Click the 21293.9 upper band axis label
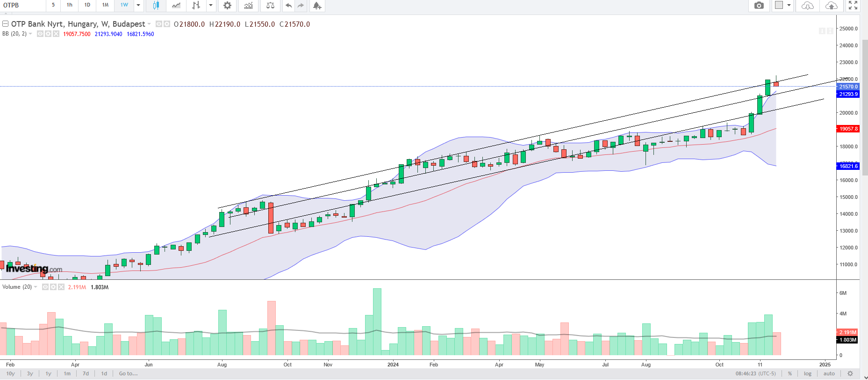 point(848,94)
